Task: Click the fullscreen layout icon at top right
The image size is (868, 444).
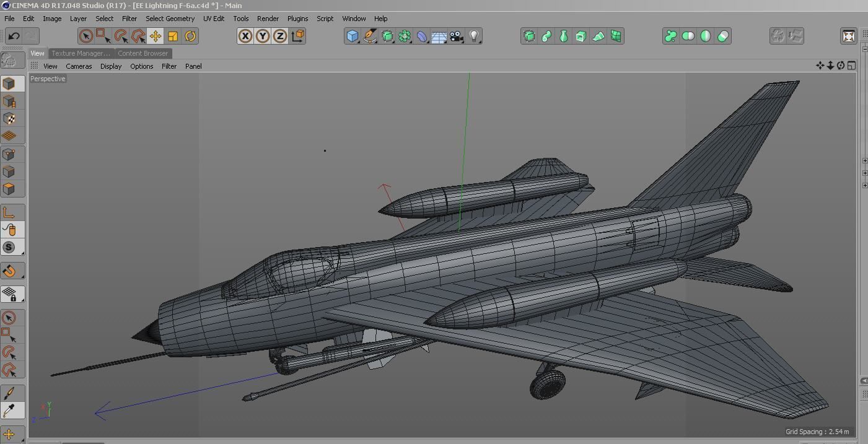Action: coord(849,36)
